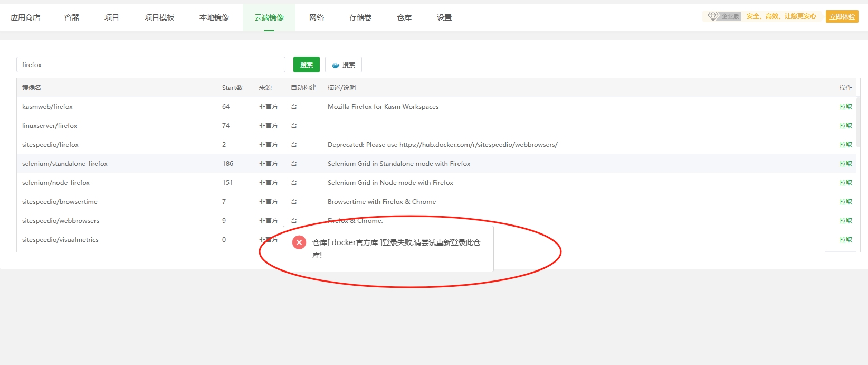Viewport: 868px width, 365px height.
Task: Pull the sitespeedio/visualmetrics image
Action: tap(846, 240)
